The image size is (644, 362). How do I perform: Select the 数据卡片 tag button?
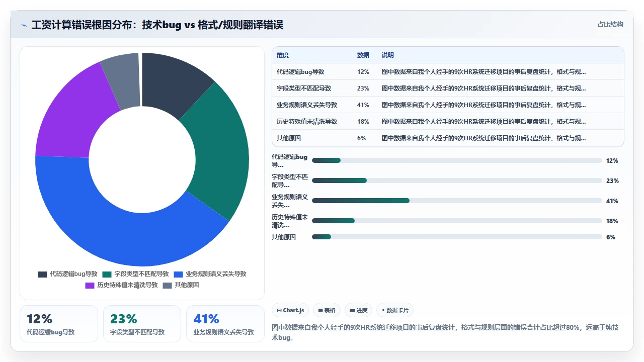(395, 310)
